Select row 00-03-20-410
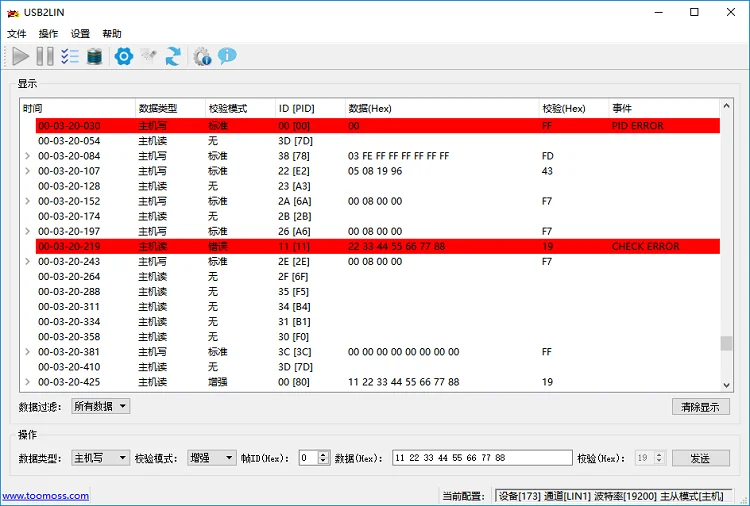750x506 pixels. click(x=378, y=367)
